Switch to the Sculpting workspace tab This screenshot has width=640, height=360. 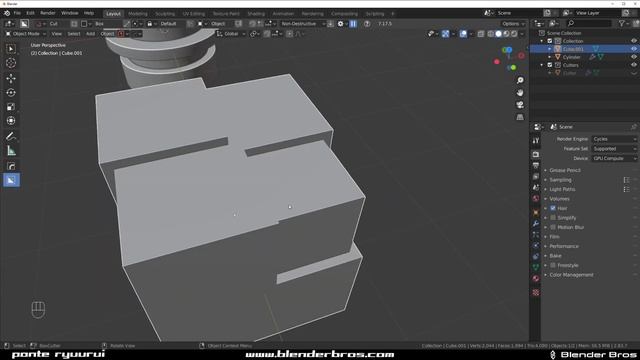165,13
